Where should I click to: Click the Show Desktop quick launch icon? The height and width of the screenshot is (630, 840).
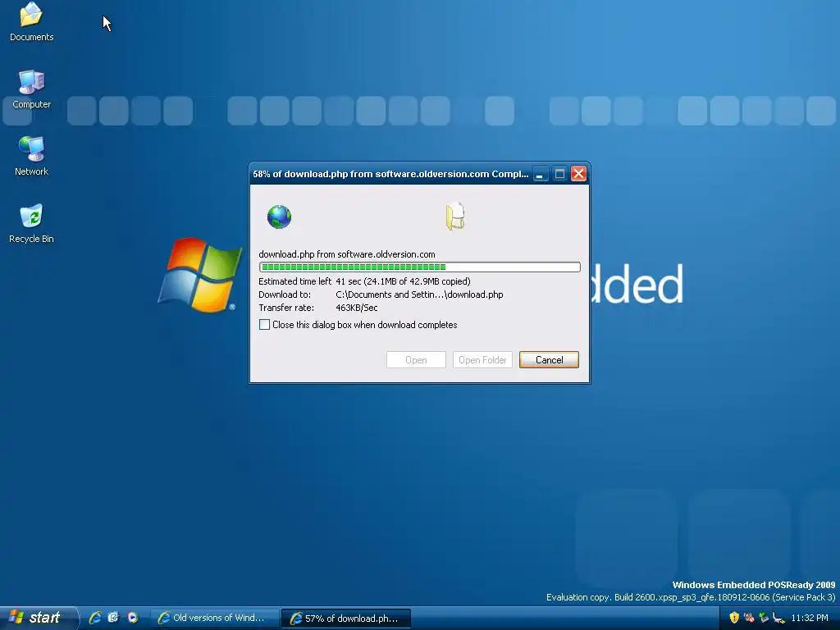[x=113, y=618]
